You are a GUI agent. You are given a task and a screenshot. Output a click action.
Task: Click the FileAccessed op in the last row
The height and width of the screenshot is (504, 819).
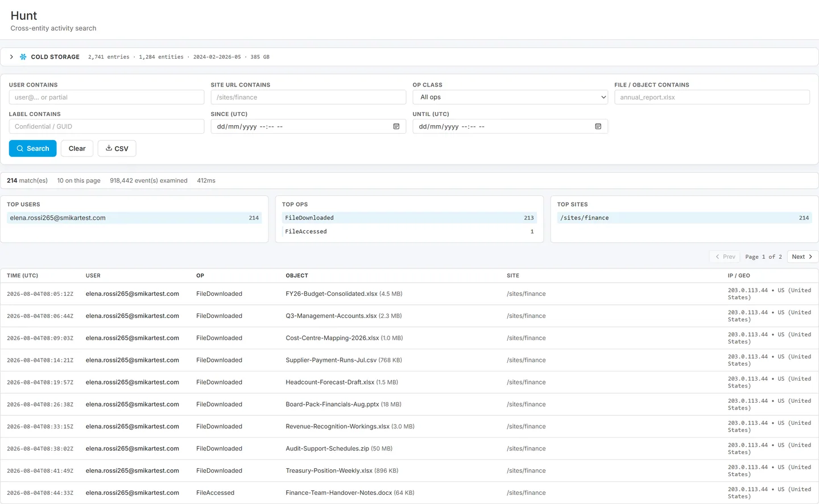click(215, 493)
